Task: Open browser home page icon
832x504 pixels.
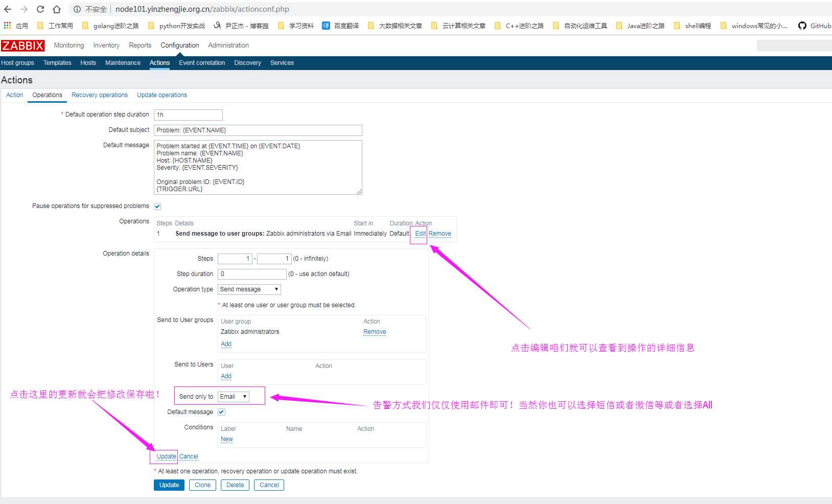Action: [x=57, y=9]
